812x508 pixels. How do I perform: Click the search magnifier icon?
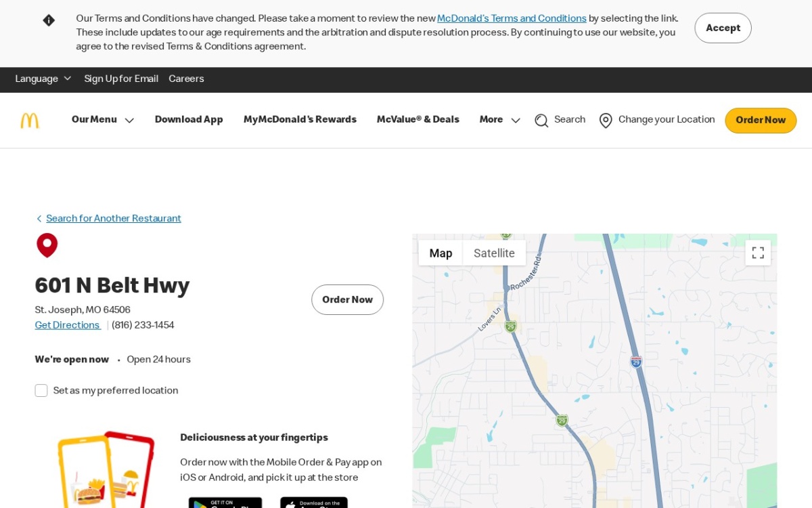(541, 121)
